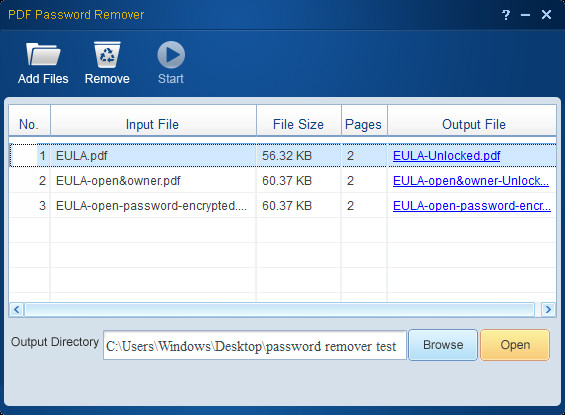Click the Start label
The image size is (565, 415).
tap(171, 79)
